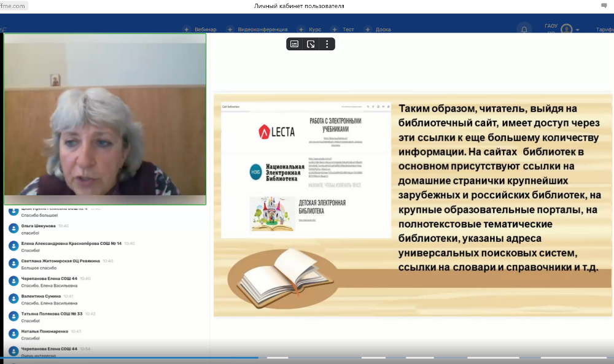Select name Татьяна Полякова СОШ № 33
This screenshot has width=614, height=364.
pyautogui.click(x=52, y=314)
